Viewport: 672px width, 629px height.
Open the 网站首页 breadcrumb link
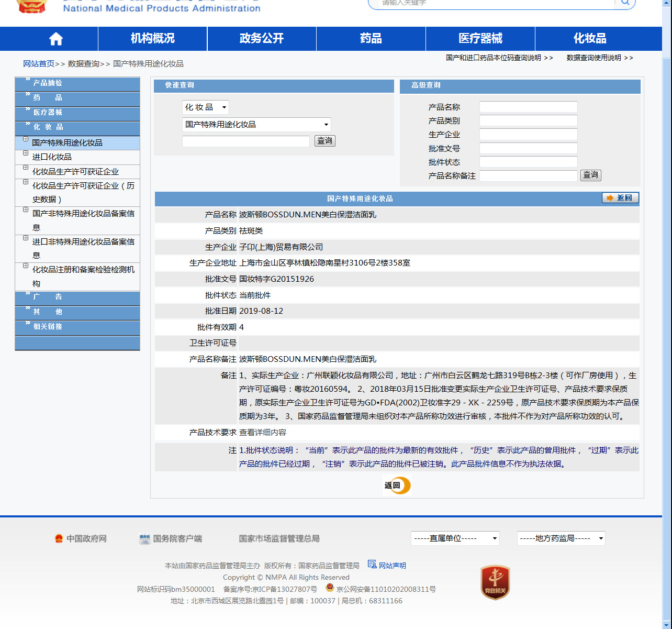coord(39,64)
